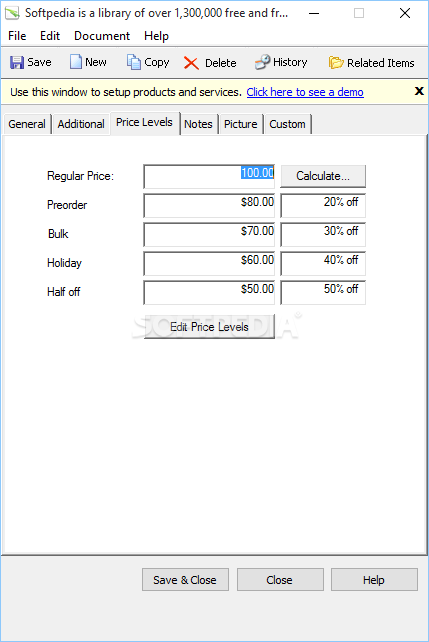Image resolution: width=429 pixels, height=642 pixels.
Task: Click the Bulk price field $70.00
Action: click(209, 235)
